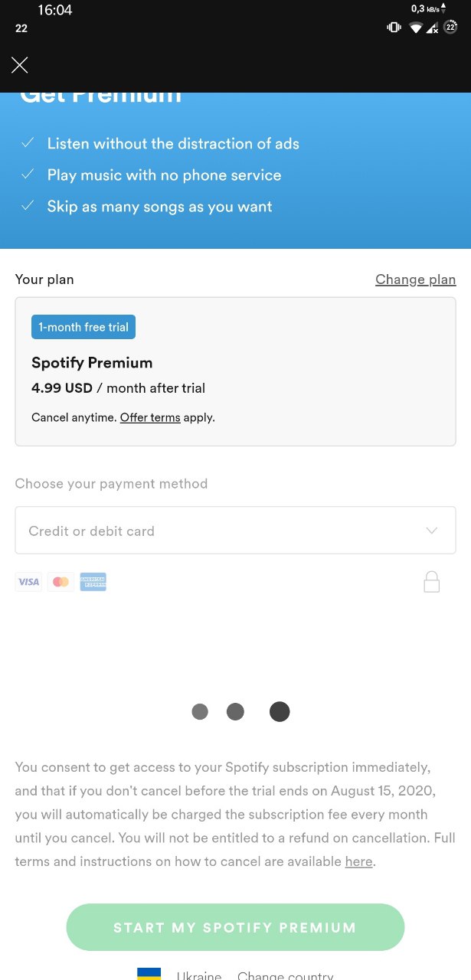Viewport: 471px width, 980px height.
Task: Open cancellation instructions via 'here' link
Action: pyautogui.click(x=358, y=862)
